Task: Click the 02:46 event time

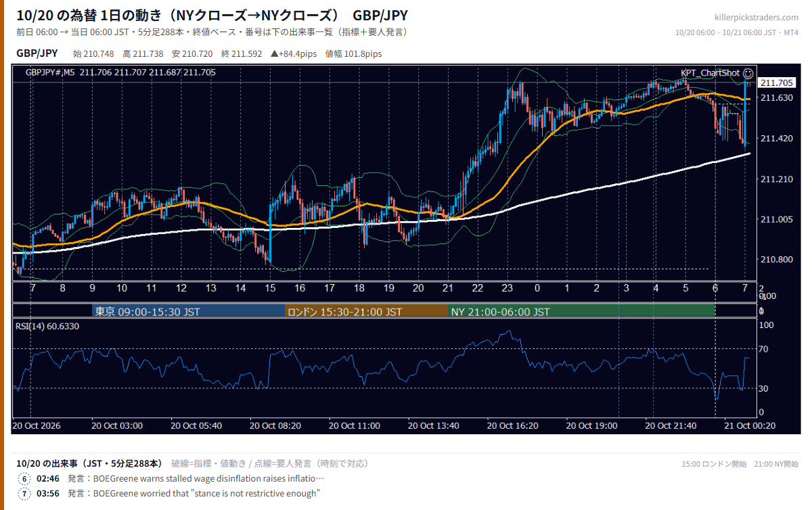Action: click(47, 479)
